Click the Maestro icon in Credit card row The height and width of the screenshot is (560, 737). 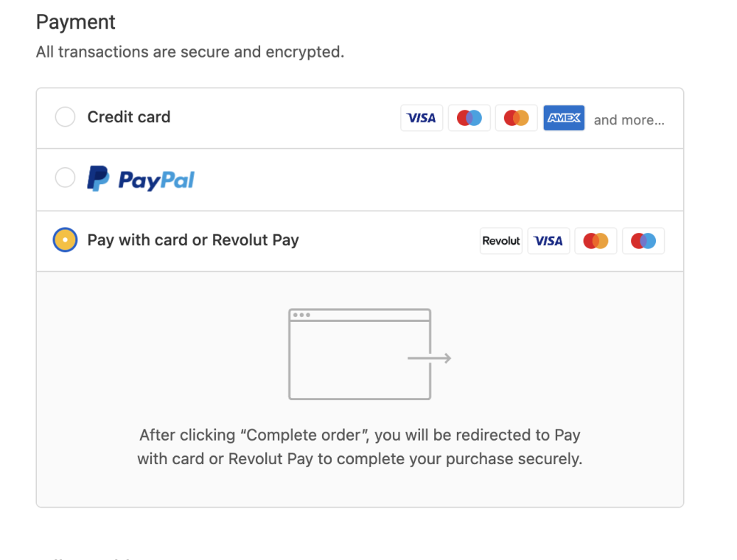[x=469, y=118]
